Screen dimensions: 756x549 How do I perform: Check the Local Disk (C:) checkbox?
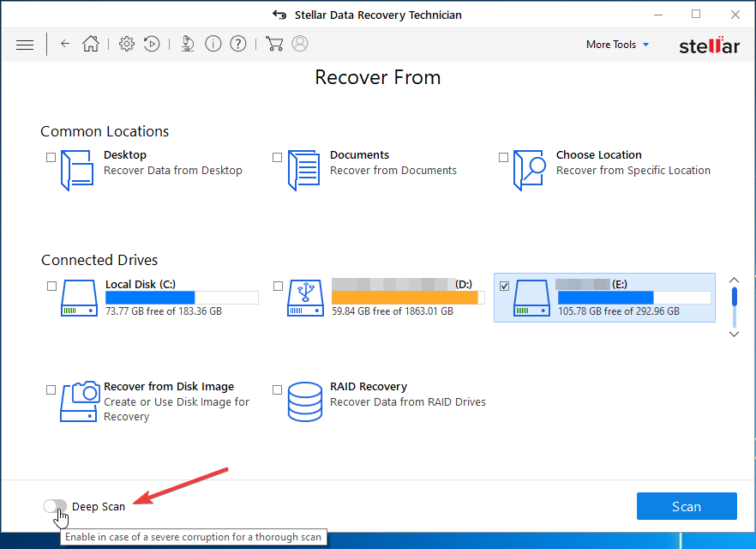(51, 286)
